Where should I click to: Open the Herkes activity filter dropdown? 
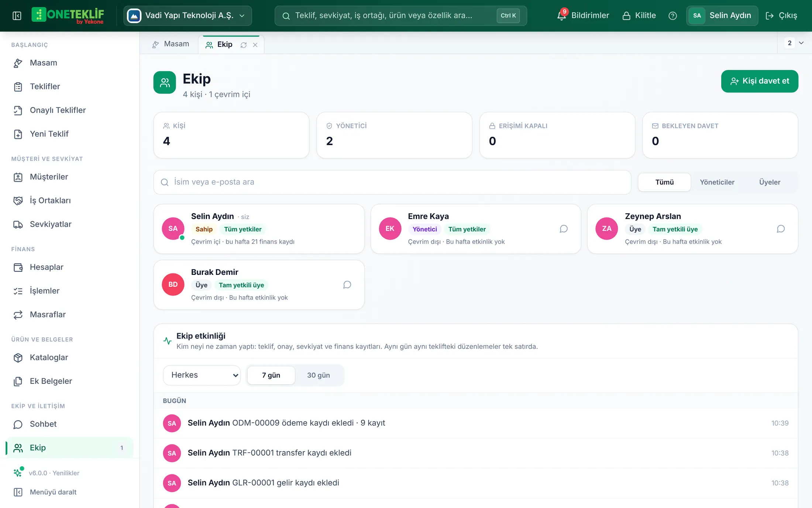click(202, 375)
